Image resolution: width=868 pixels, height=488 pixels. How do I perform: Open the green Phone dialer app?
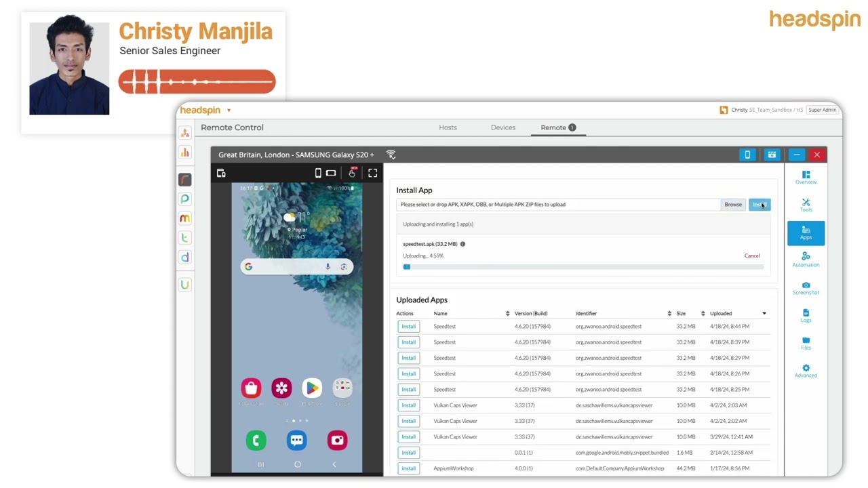pyautogui.click(x=256, y=441)
